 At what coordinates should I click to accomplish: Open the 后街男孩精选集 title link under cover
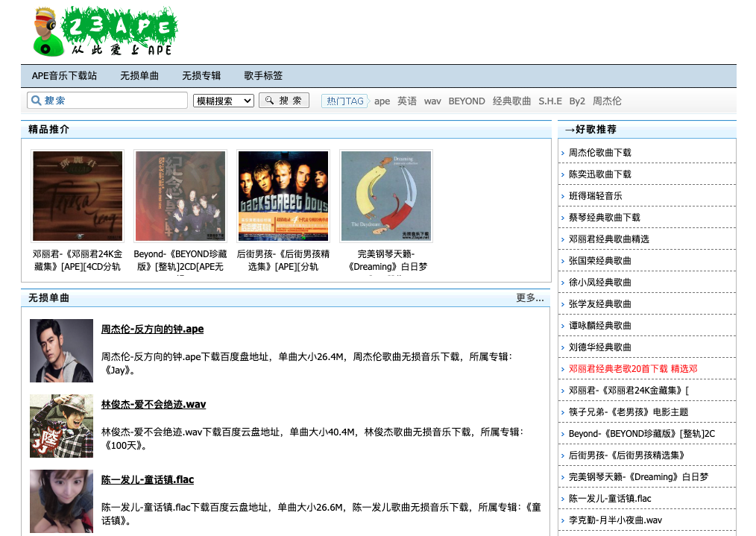click(283, 260)
